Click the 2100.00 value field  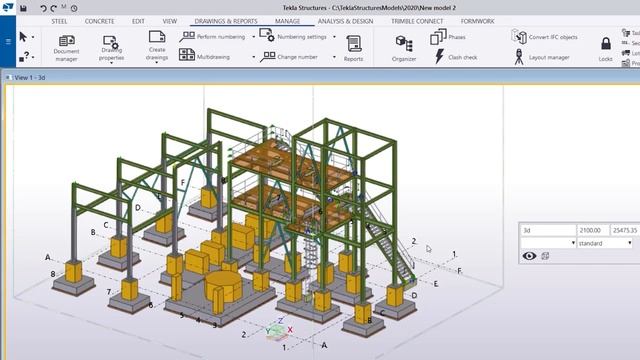[x=592, y=230]
